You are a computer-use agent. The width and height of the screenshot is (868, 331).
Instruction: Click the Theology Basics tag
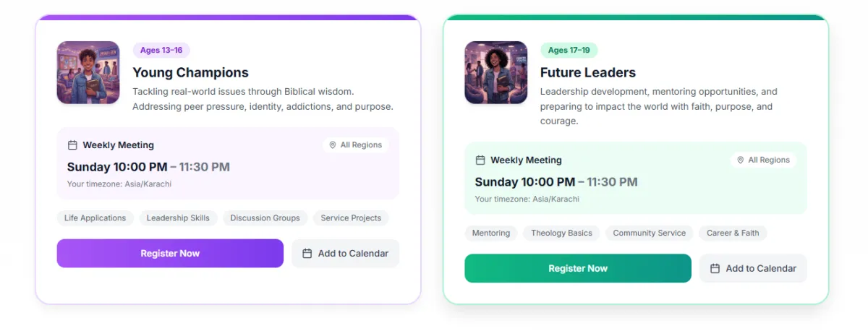(561, 233)
